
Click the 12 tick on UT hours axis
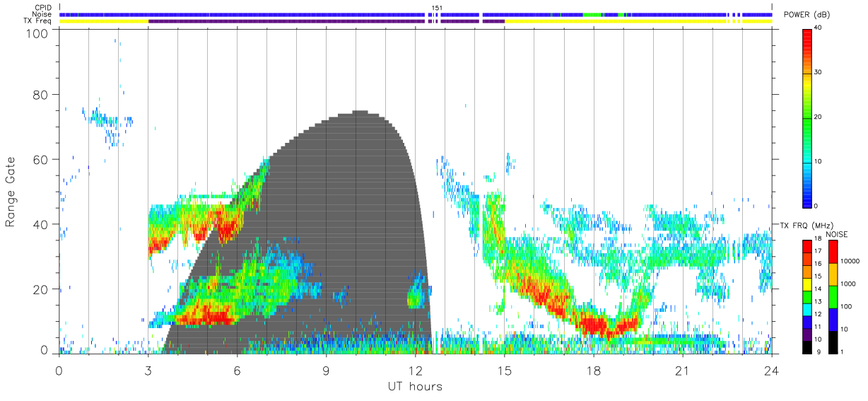[x=415, y=370]
